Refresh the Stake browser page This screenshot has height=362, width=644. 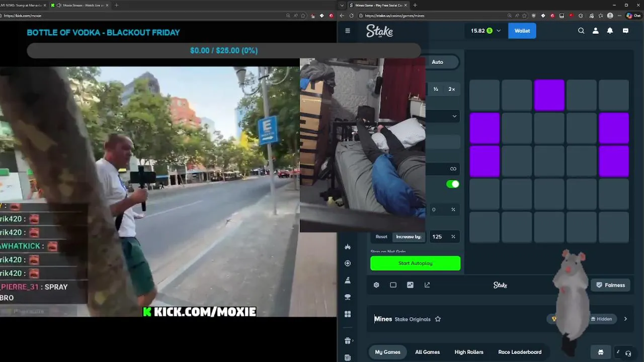tap(351, 16)
